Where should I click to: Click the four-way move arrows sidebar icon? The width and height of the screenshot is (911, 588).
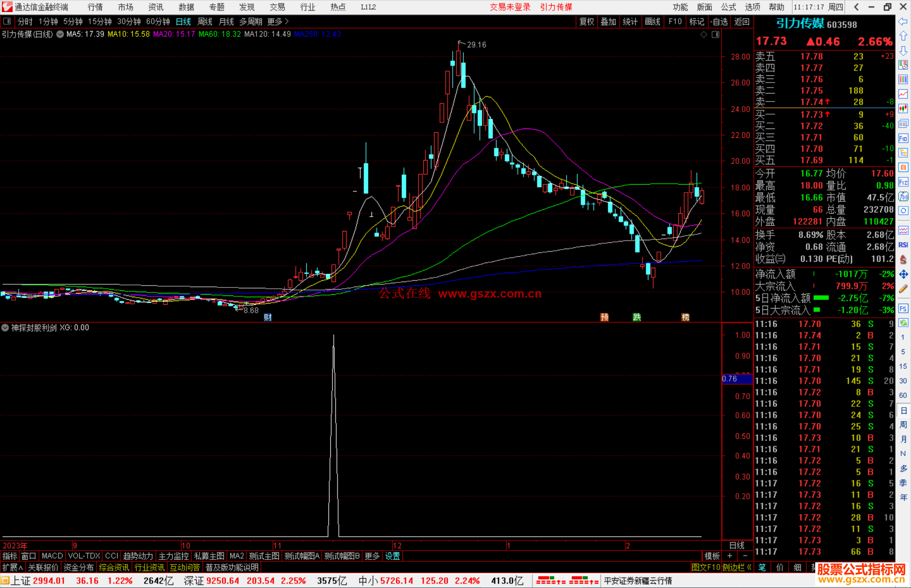(903, 274)
